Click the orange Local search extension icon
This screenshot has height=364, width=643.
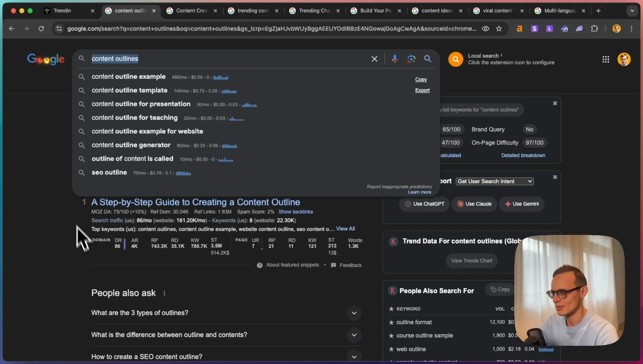pyautogui.click(x=456, y=59)
